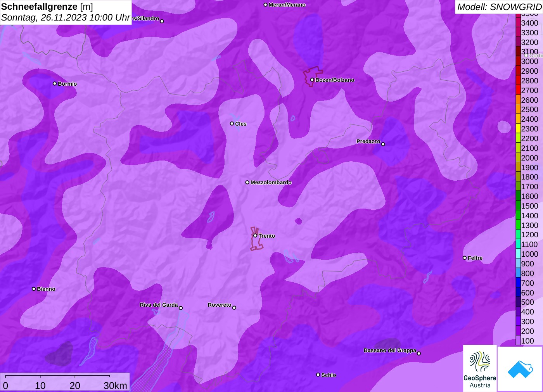Pick the green 1400 m legend swatch
Image resolution: width=543 pixels, height=392 pixels.
[518, 215]
